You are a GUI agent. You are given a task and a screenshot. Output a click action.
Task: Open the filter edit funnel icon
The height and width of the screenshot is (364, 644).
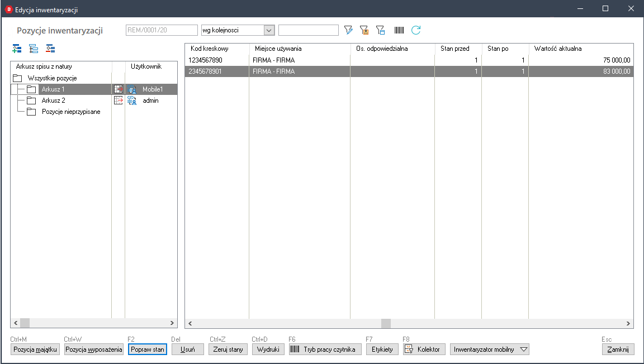[348, 30]
